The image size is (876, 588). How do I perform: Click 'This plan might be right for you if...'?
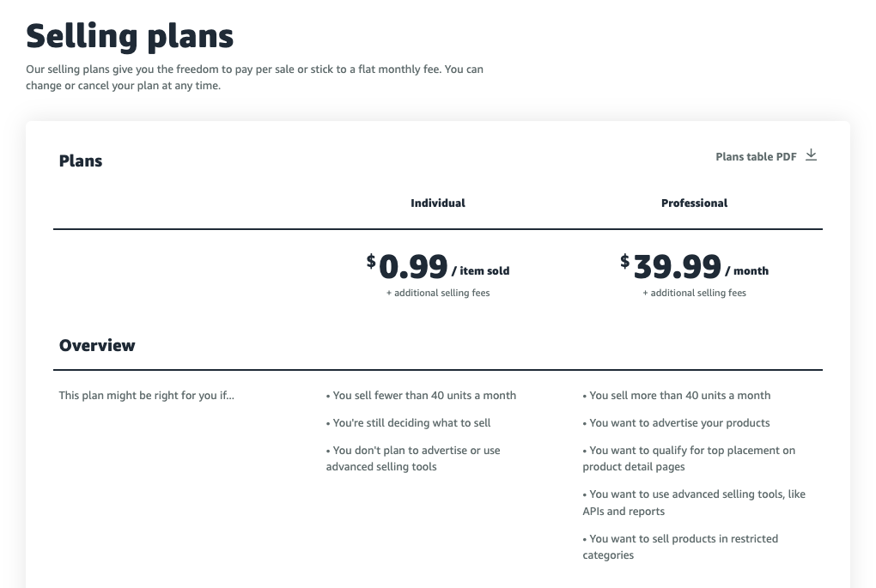tap(146, 396)
